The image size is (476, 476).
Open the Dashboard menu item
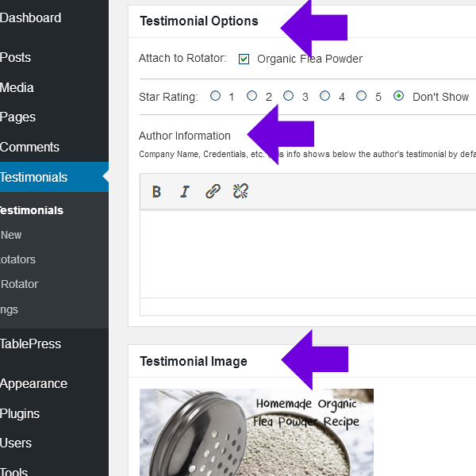30,18
